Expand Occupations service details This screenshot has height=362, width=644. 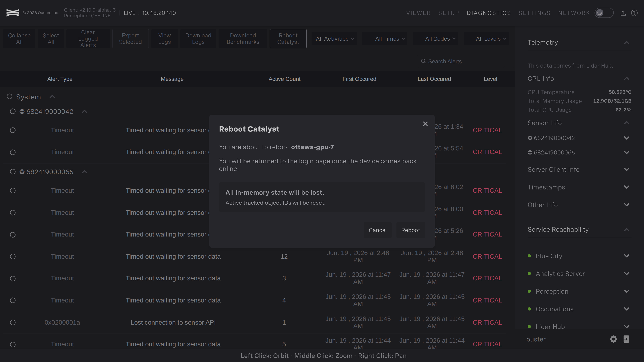[x=626, y=309]
